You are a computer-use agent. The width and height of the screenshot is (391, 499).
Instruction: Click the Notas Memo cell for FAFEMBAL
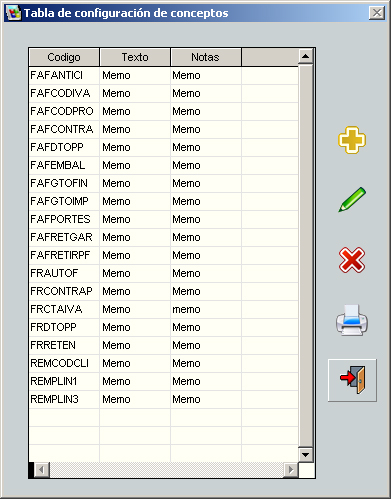[x=206, y=165]
